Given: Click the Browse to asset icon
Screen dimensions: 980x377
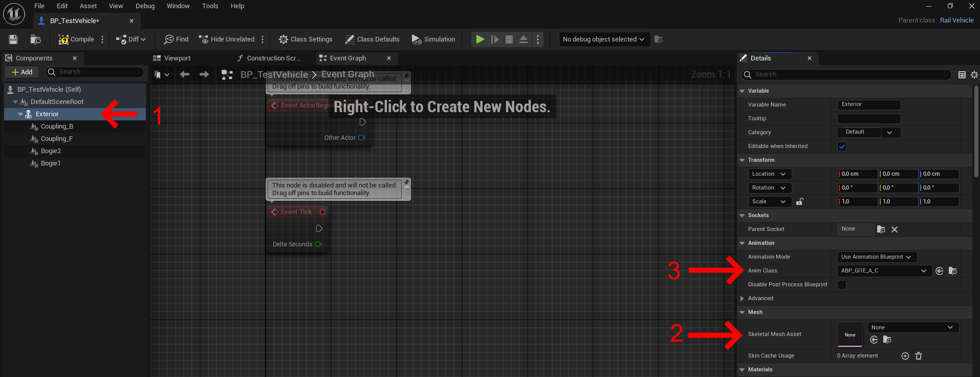Looking at the screenshot, I should (x=35, y=39).
